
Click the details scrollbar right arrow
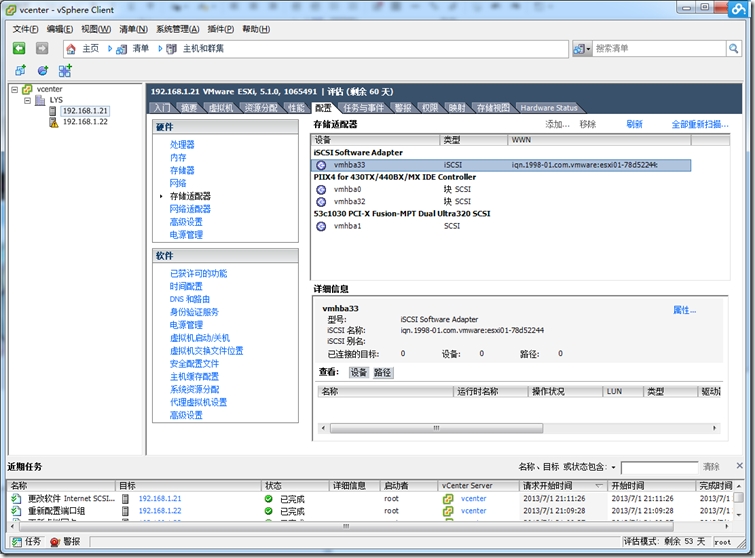715,428
